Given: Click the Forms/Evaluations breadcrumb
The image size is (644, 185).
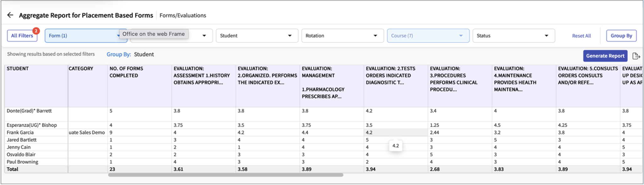Looking at the screenshot, I should tap(183, 15).
